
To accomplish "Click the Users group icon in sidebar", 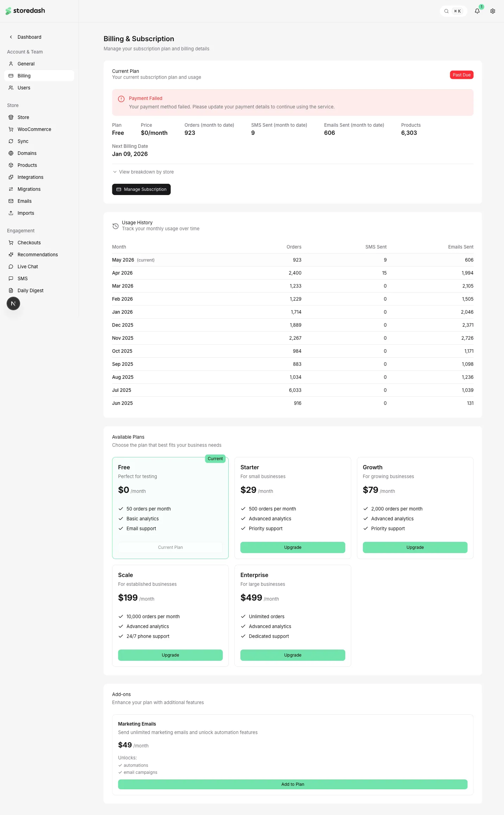I will pos(11,88).
